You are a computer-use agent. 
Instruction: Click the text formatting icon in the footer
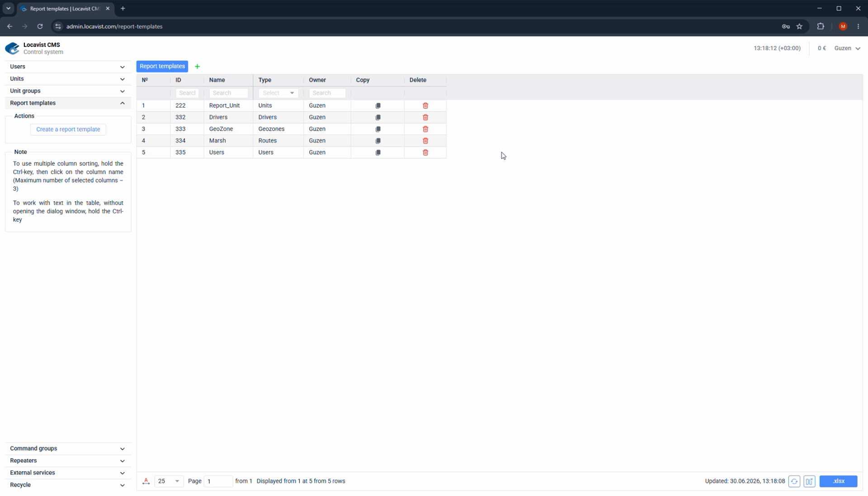(x=146, y=482)
